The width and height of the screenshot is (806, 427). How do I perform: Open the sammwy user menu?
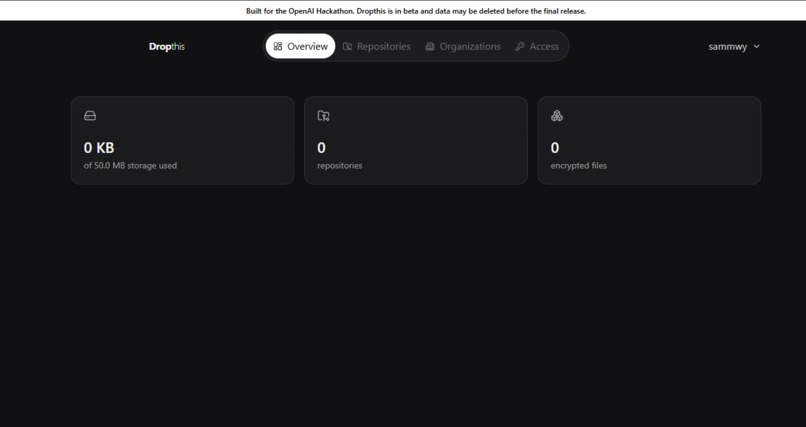point(734,46)
